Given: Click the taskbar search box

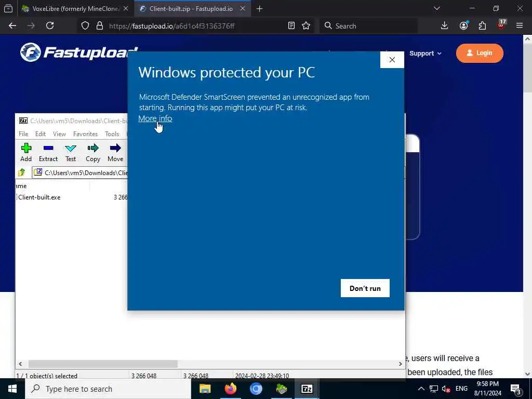Looking at the screenshot, I should pos(108,389).
